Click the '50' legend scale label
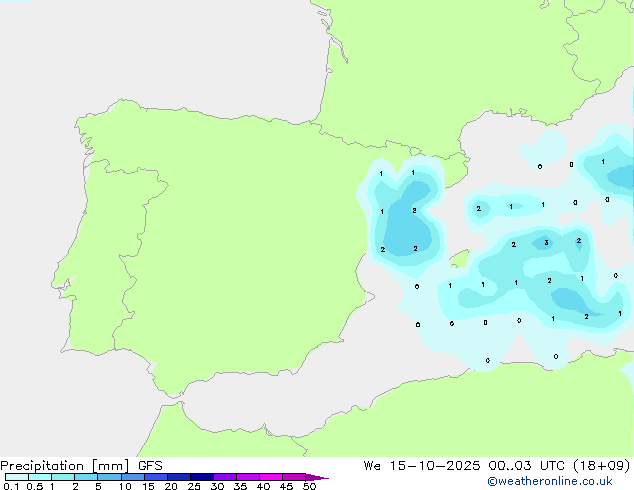Image resolution: width=634 pixels, height=490 pixels. pyautogui.click(x=310, y=486)
